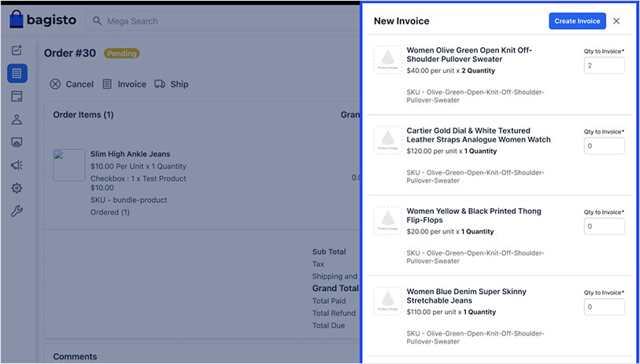640x364 pixels.
Task: Edit Qty to Invoice for Cartier Watch
Action: pos(604,146)
